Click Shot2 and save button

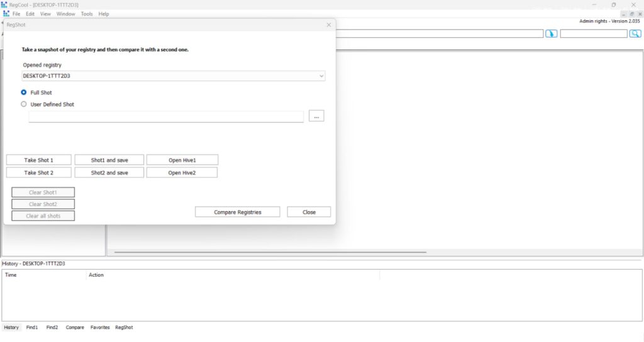coord(109,172)
